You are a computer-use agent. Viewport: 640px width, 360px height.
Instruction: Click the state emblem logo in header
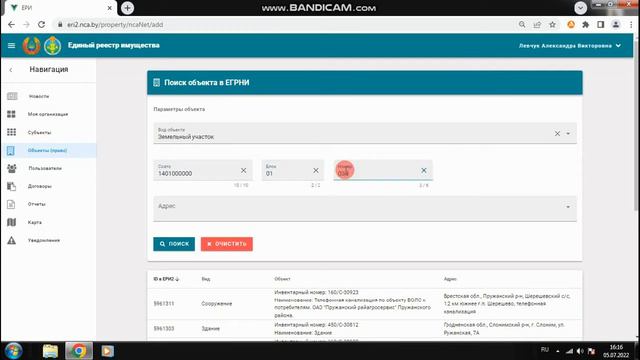(x=31, y=46)
